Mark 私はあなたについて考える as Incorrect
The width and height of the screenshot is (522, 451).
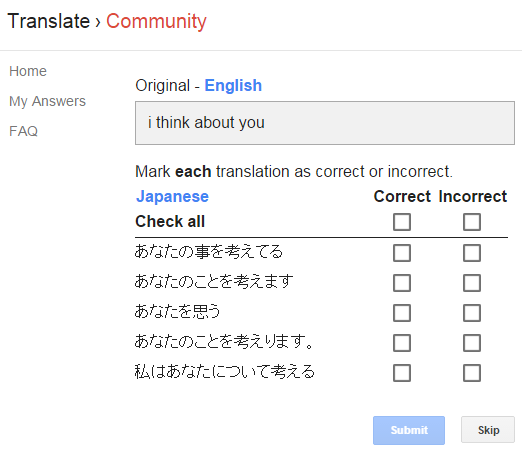point(472,373)
